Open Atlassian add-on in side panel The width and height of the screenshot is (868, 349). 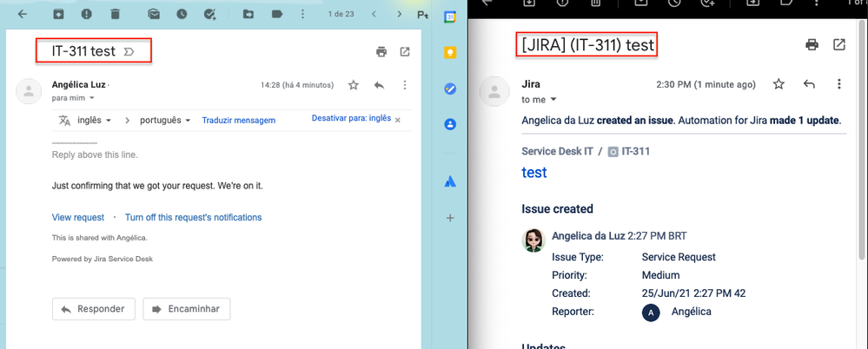pyautogui.click(x=450, y=181)
